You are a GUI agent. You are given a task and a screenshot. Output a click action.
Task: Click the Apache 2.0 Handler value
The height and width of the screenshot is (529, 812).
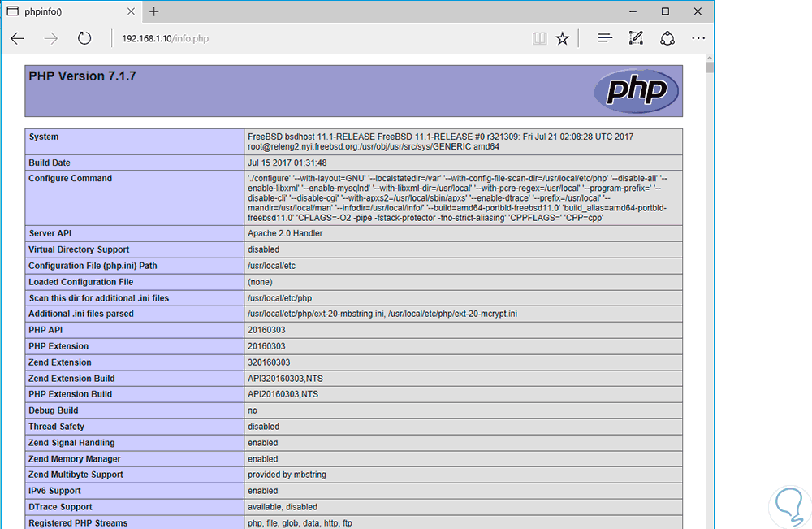point(285,234)
